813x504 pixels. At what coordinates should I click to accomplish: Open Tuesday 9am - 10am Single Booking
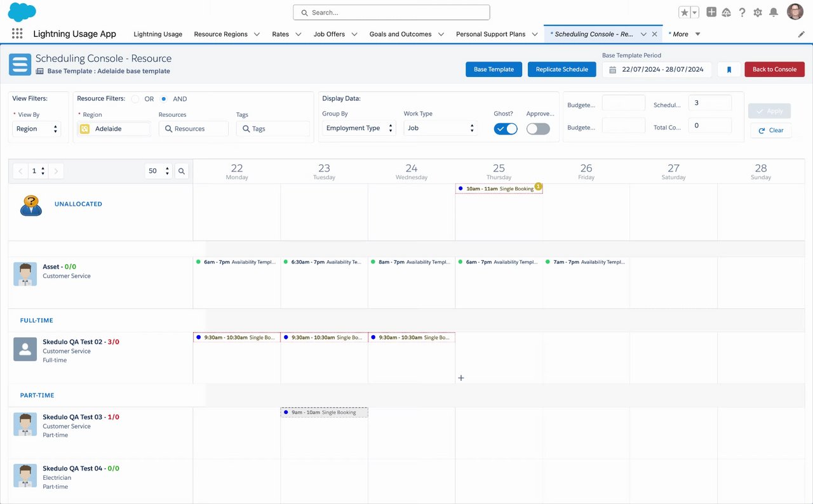(324, 413)
